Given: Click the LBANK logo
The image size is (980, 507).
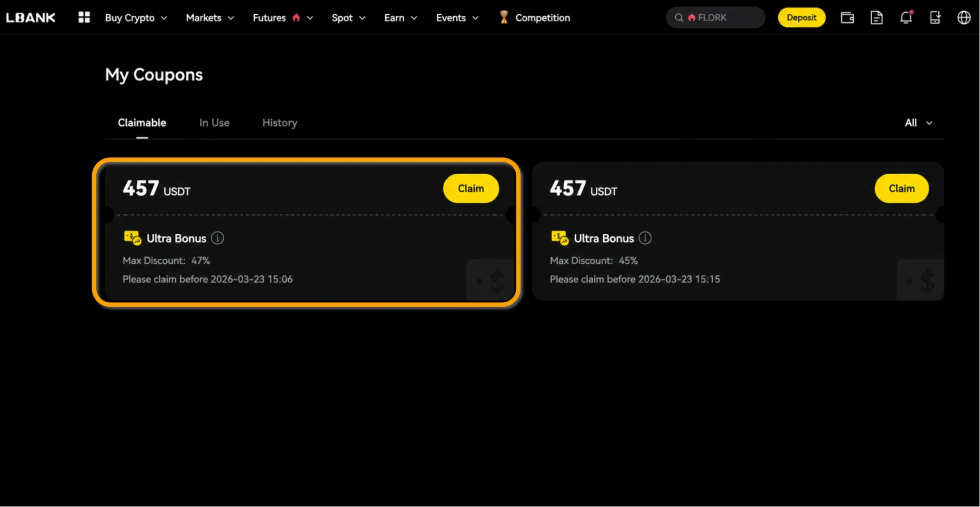Looking at the screenshot, I should pos(31,17).
